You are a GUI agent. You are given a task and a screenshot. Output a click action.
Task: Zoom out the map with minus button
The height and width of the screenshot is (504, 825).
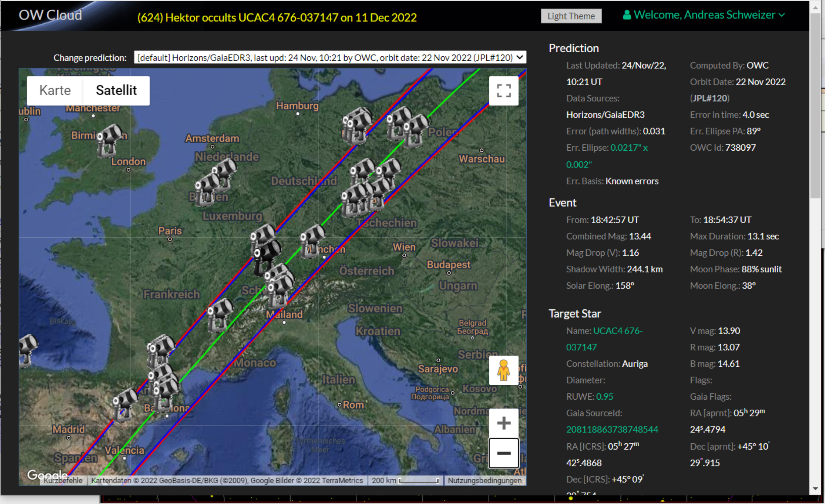503,453
